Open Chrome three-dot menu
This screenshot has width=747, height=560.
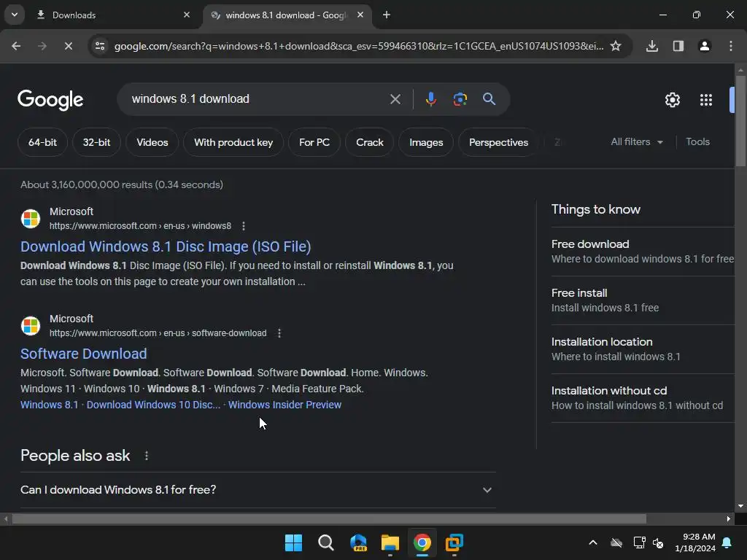(730, 46)
